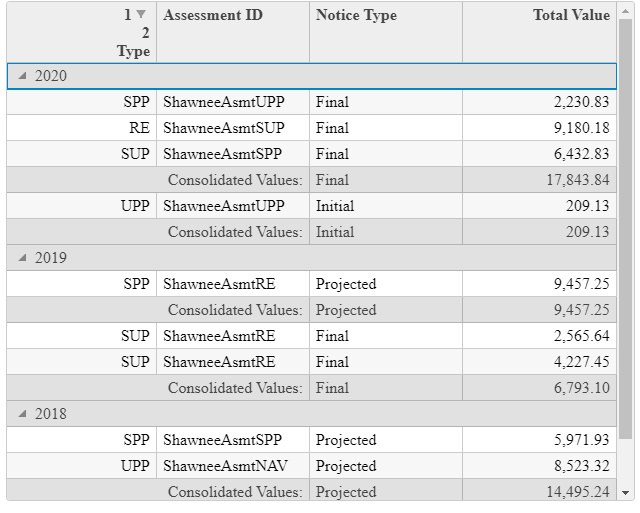Click the sort descending arrow in first column header
Screen dimensions: 640x513
click(x=141, y=14)
